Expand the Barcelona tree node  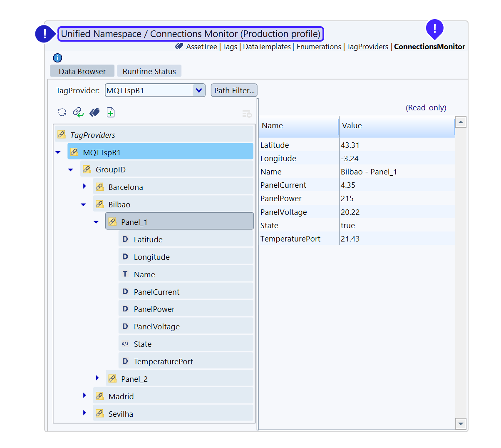coord(84,187)
